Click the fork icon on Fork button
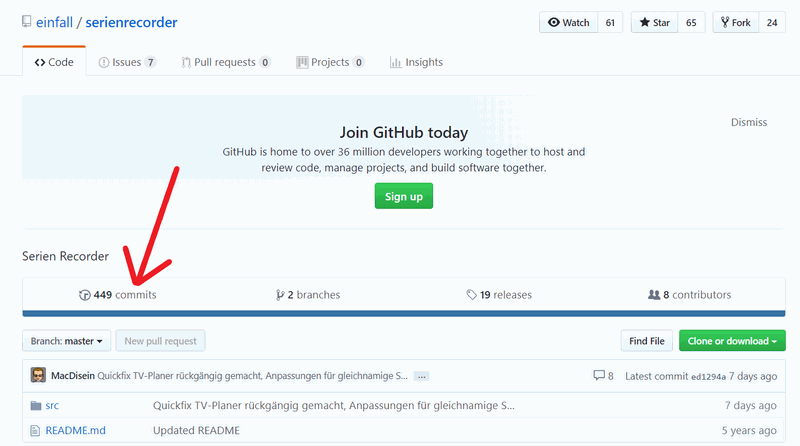The image size is (800, 446). pyautogui.click(x=724, y=22)
